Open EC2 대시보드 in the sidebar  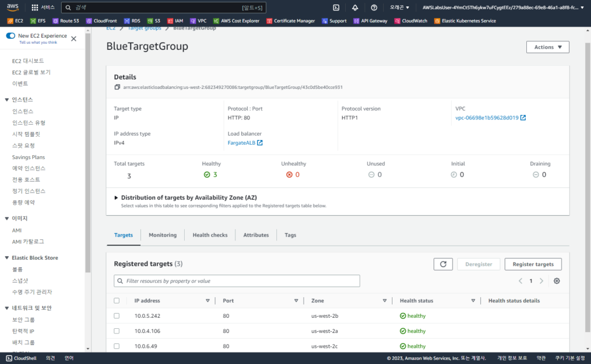coord(28,61)
